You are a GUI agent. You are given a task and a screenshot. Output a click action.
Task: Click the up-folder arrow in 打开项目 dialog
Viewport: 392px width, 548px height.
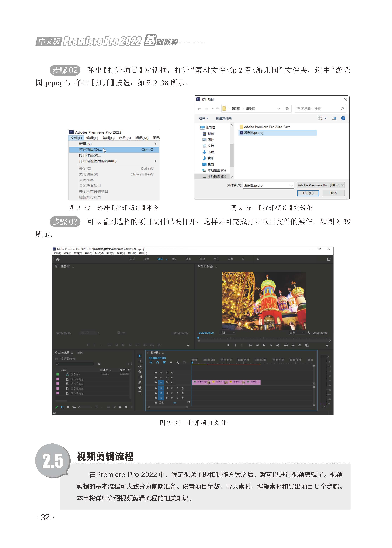[218, 109]
